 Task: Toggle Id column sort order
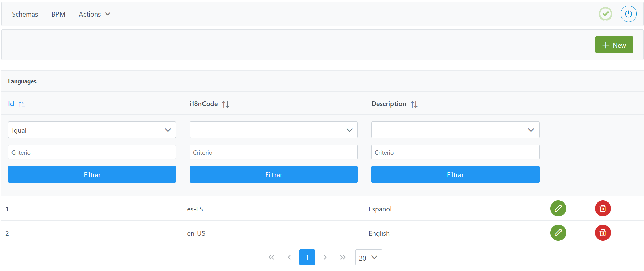(x=22, y=104)
